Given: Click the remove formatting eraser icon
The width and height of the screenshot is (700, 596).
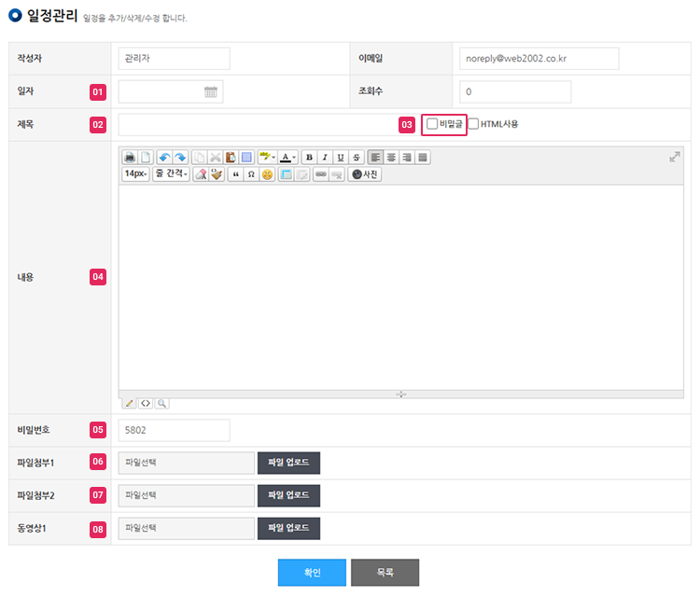Looking at the screenshot, I should coord(201,174).
